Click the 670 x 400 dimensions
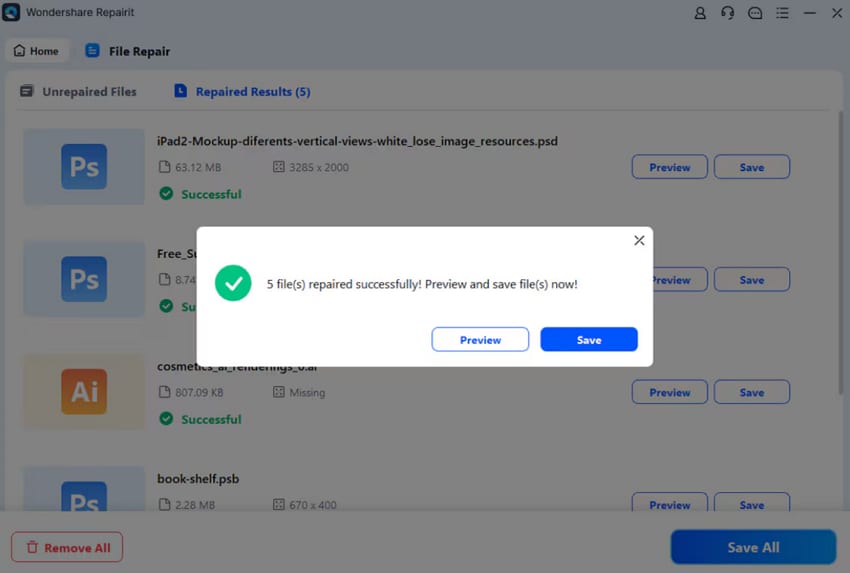Viewport: 850px width, 573px height. [x=313, y=505]
